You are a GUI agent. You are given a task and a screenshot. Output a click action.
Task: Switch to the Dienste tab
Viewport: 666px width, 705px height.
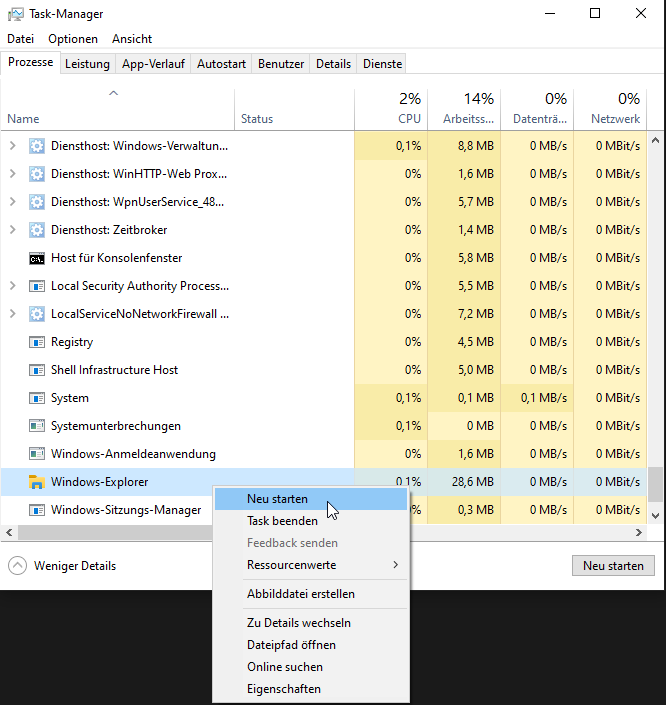382,64
